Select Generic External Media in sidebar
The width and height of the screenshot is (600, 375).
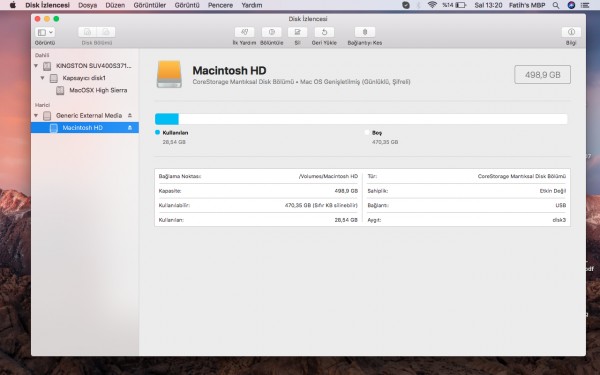[85, 115]
